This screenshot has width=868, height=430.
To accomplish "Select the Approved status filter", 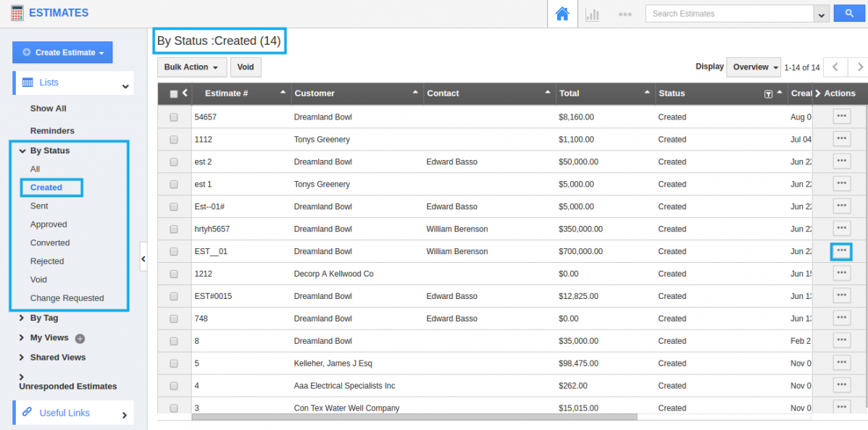I will [49, 224].
